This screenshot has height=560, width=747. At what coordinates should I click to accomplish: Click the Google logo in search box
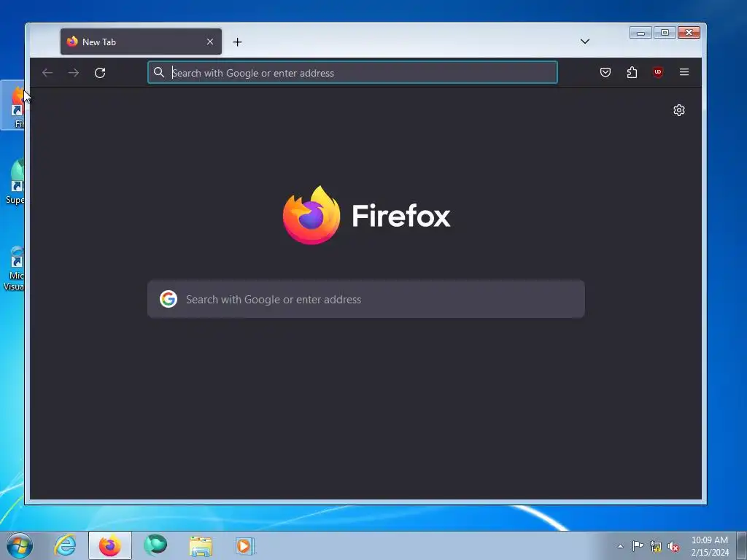point(169,299)
